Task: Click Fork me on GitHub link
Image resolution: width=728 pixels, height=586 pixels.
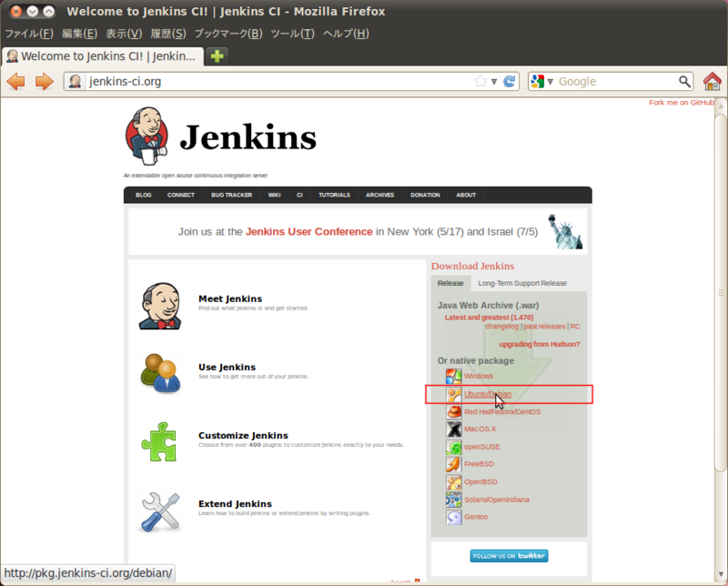Action: coord(681,103)
